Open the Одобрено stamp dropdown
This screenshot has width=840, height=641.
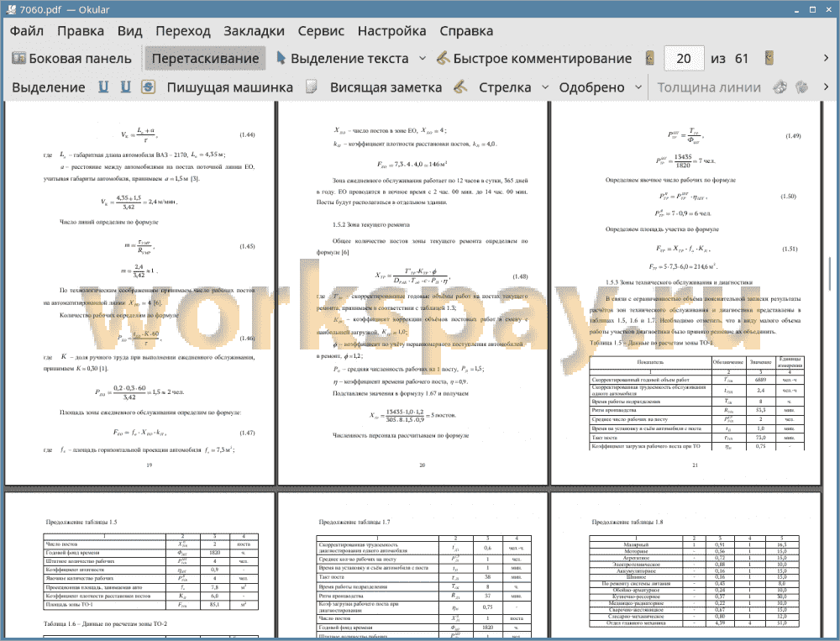click(638, 87)
